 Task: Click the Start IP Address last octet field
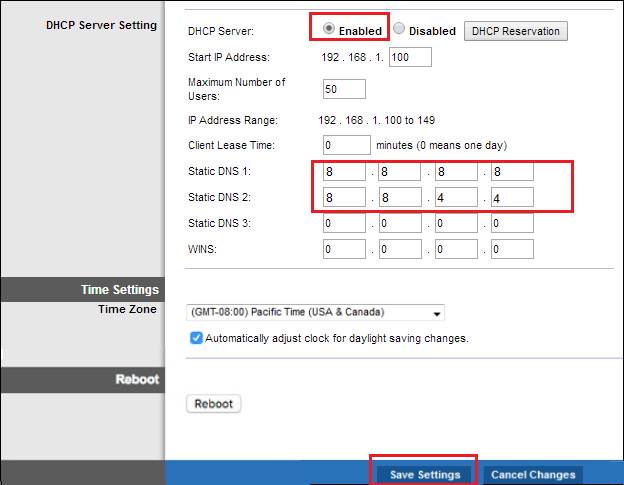pyautogui.click(x=410, y=57)
